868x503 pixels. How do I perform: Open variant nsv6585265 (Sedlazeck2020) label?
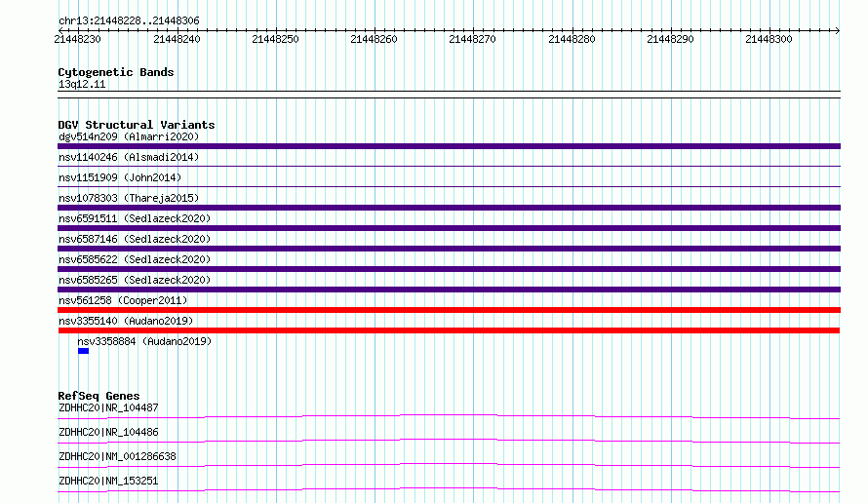point(135,280)
